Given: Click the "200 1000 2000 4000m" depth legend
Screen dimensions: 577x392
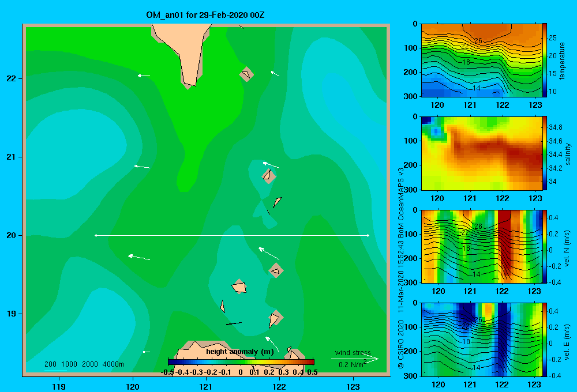Looking at the screenshot, I should click(84, 364).
